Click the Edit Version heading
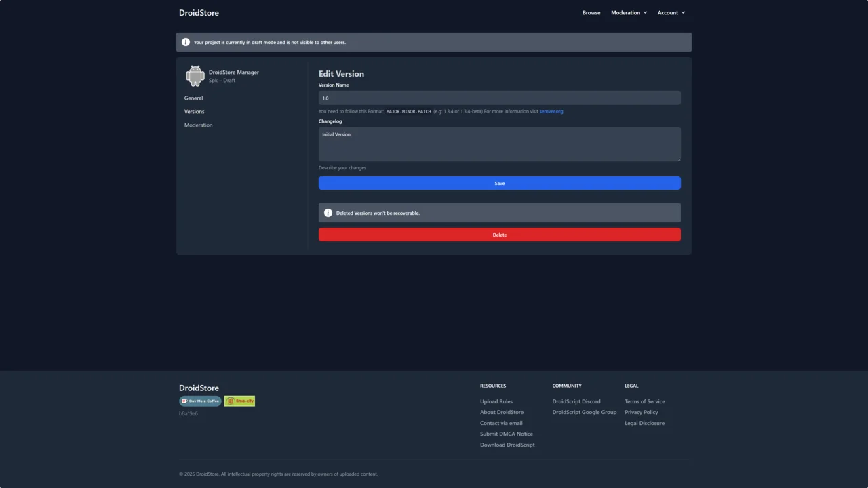Viewport: 868px width, 488px height. [341, 73]
